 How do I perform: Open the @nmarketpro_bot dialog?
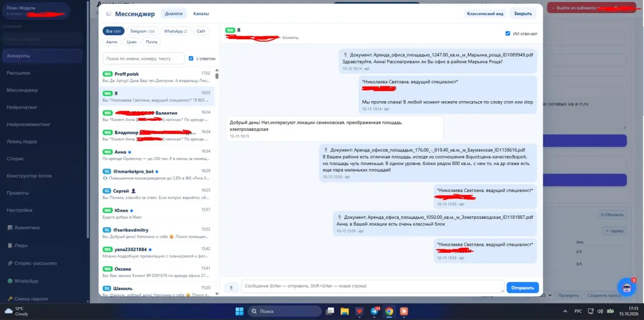[x=156, y=174]
